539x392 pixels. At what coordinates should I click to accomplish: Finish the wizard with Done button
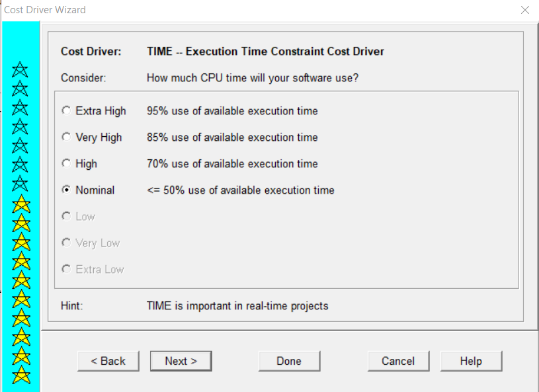point(289,361)
